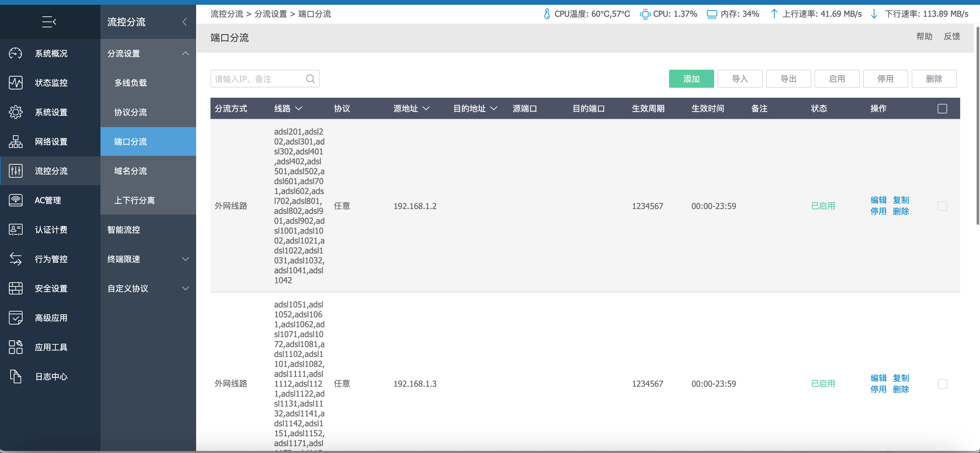Open 日志中心 documents icon
Image resolution: width=980 pixels, height=453 pixels.
point(16,376)
